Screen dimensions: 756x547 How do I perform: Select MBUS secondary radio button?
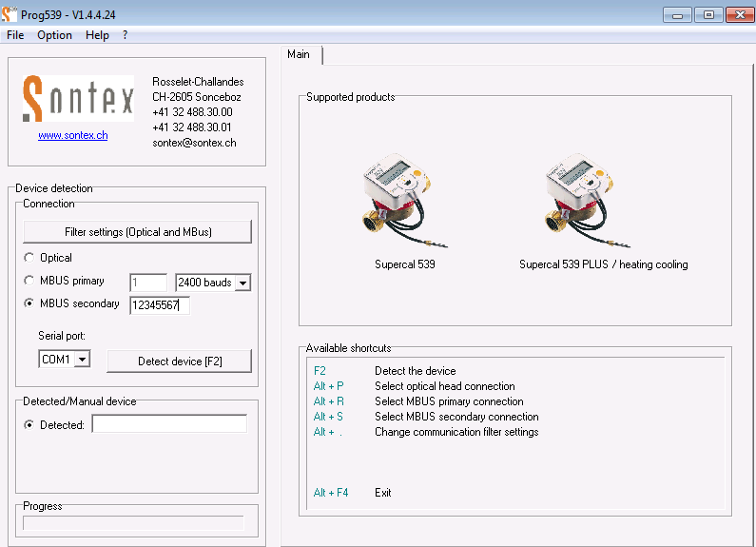(29, 304)
